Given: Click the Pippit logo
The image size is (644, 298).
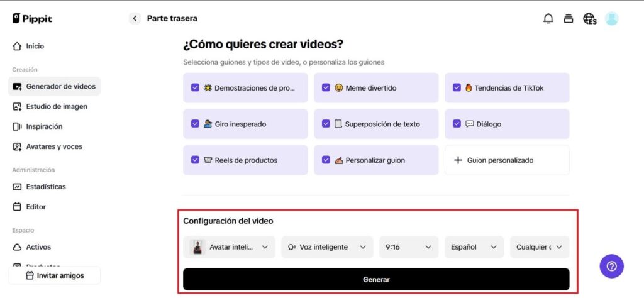Looking at the screenshot, I should (x=33, y=18).
